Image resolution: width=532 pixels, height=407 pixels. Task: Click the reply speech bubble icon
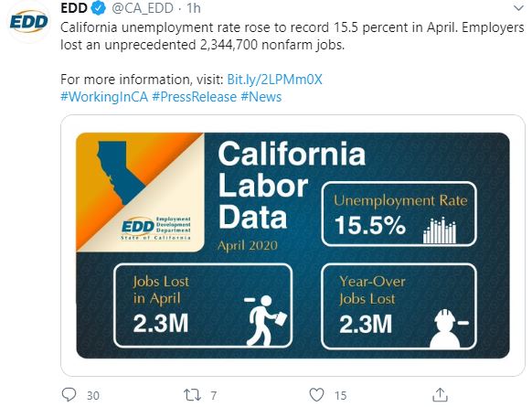[69, 395]
